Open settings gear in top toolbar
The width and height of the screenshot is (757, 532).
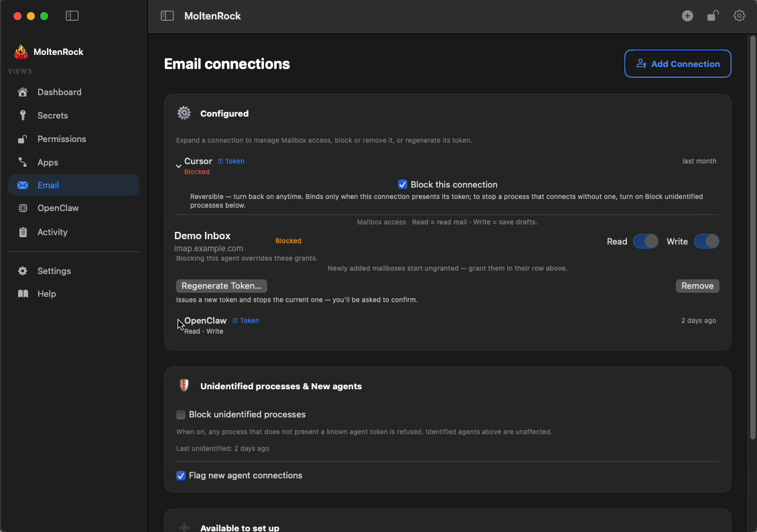[739, 16]
